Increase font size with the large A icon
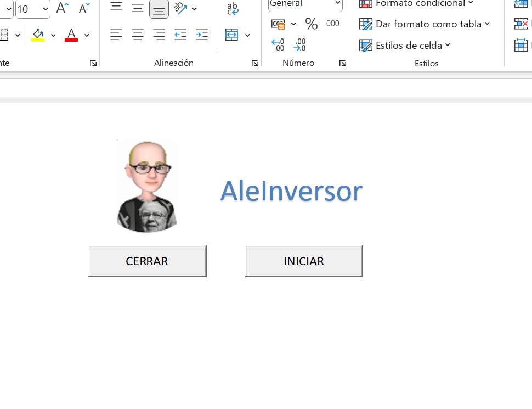532x409 pixels. 63,8
